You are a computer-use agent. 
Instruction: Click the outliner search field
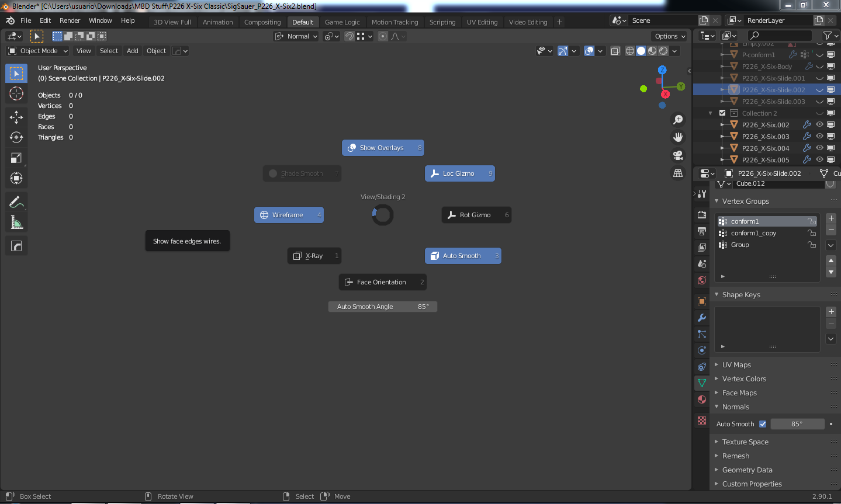point(780,36)
